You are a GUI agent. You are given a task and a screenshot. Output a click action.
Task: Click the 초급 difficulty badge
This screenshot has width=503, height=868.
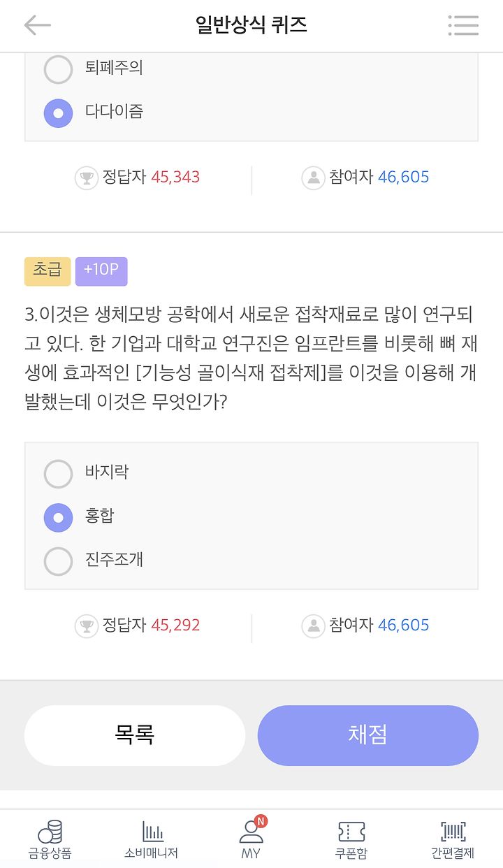pos(48,271)
